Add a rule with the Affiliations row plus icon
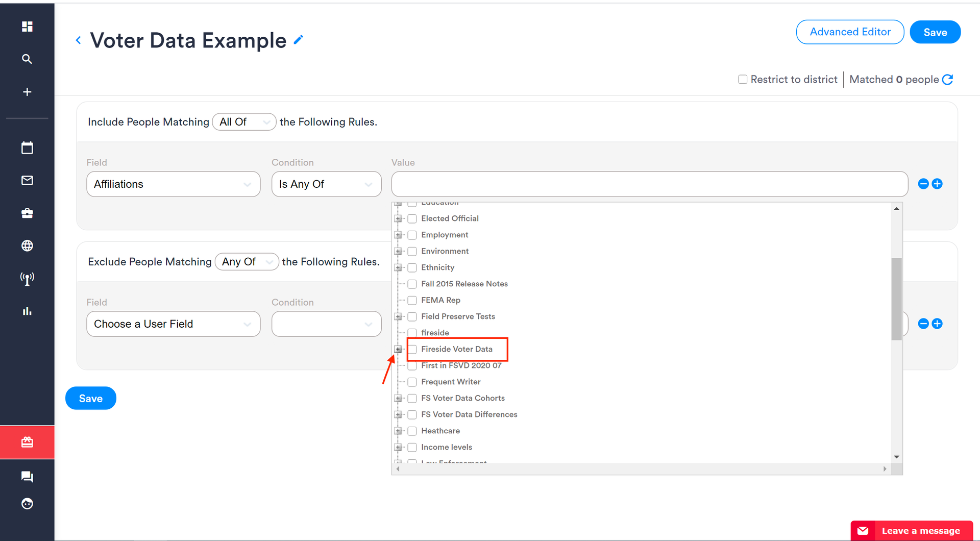 point(937,184)
